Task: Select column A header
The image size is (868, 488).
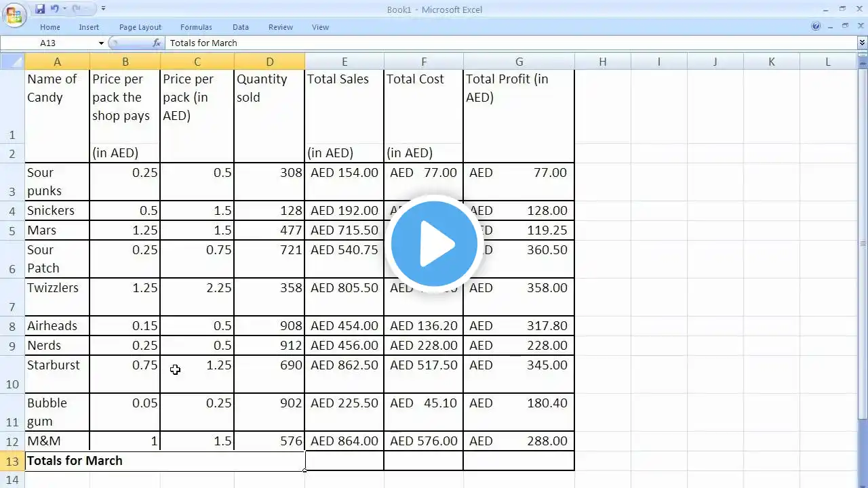Action: click(57, 62)
